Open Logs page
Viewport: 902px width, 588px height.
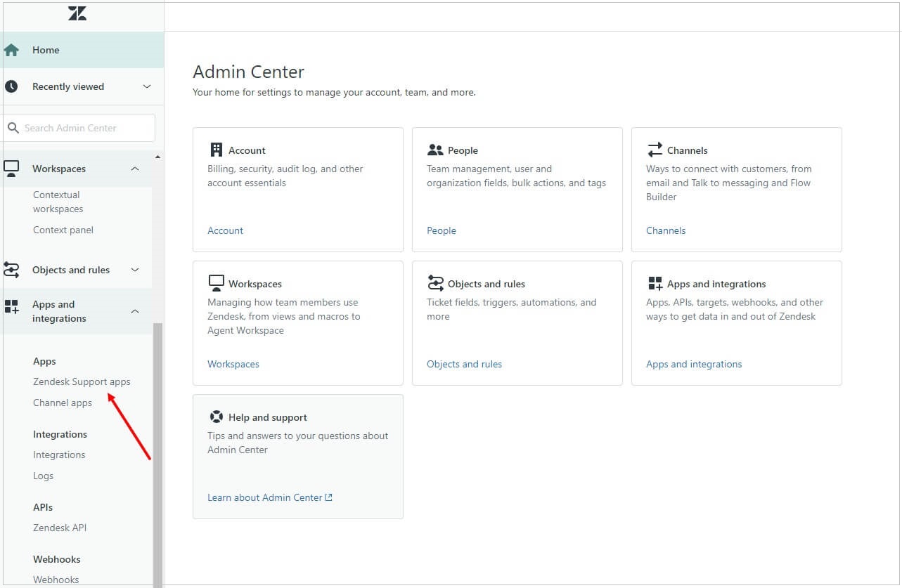coord(43,476)
